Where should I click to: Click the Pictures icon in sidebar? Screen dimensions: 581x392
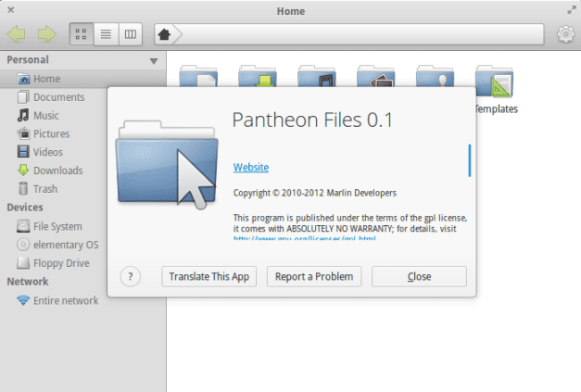click(x=23, y=133)
